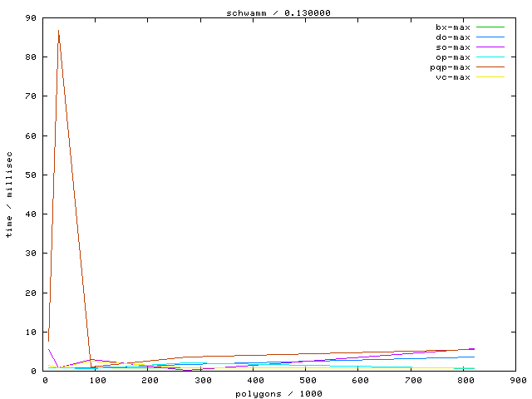Click the peak of the pqp-max spike
This screenshot has width=532, height=399.
[x=58, y=30]
